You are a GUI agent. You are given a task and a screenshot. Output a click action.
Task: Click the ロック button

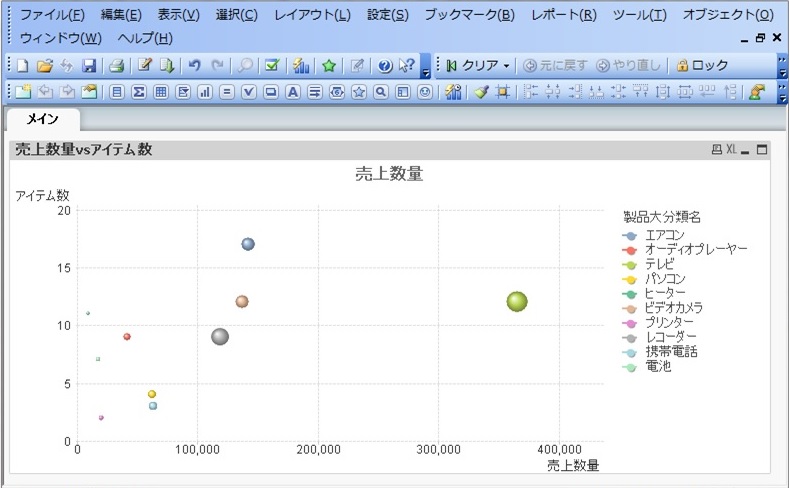[702, 65]
